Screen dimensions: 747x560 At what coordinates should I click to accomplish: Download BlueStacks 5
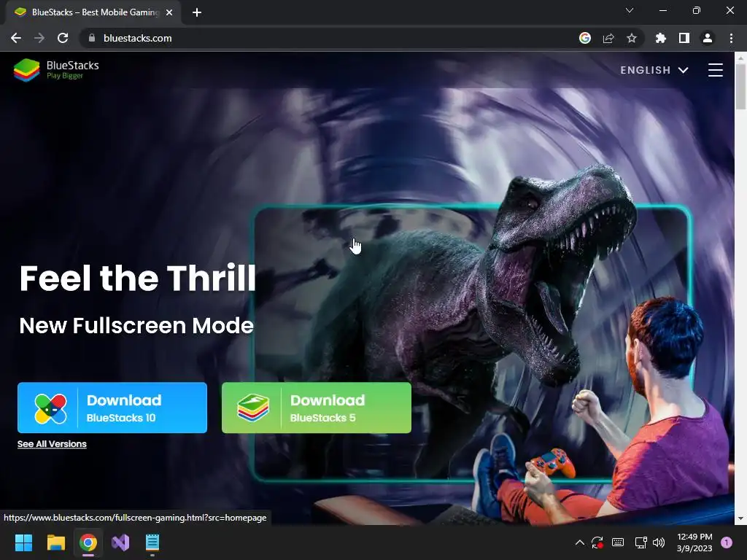tap(317, 408)
